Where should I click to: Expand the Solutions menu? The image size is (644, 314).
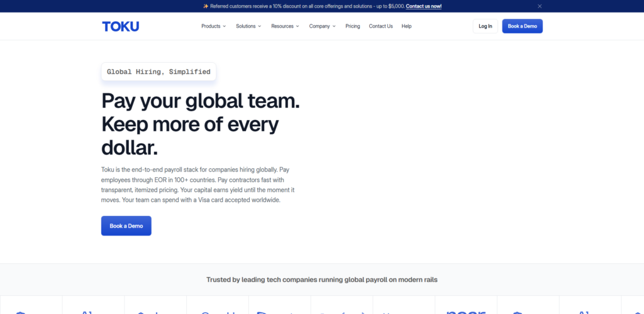(248, 26)
